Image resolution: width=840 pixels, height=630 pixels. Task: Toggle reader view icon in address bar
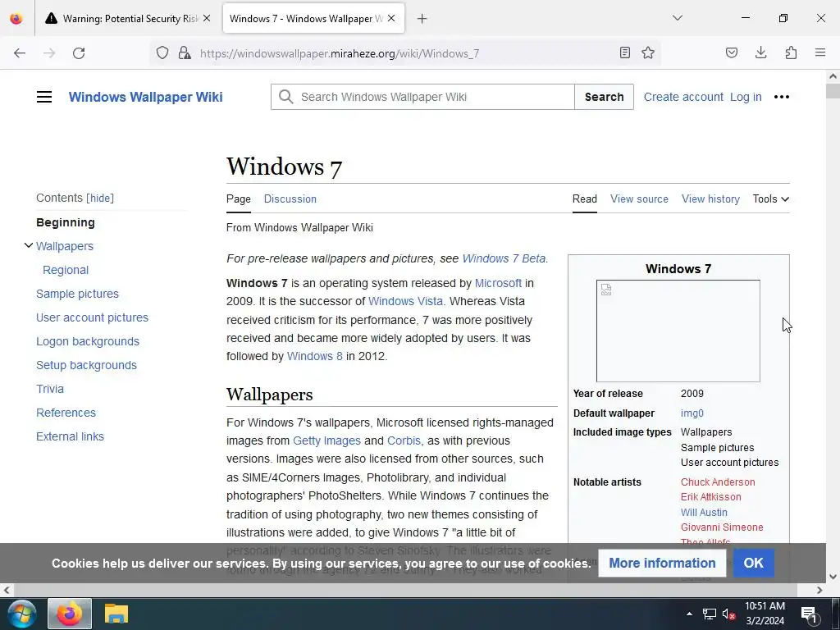(624, 52)
